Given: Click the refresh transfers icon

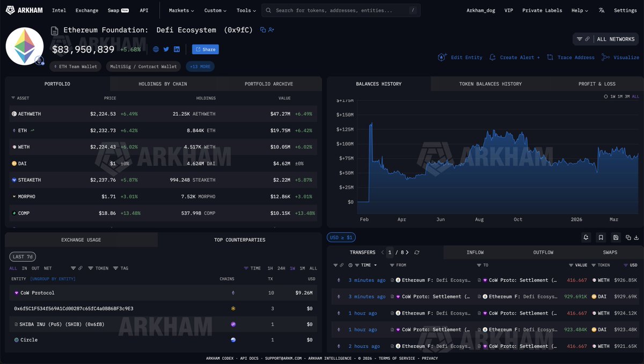Looking at the screenshot, I should 417,252.
